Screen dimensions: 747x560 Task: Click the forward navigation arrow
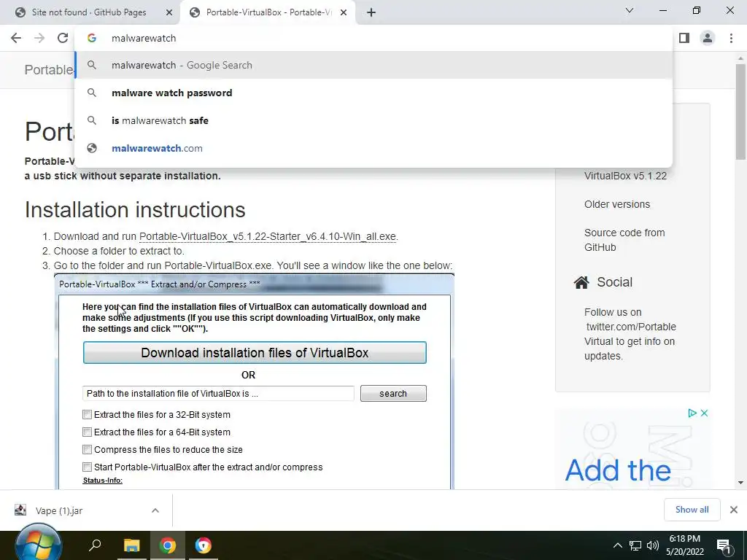point(39,38)
